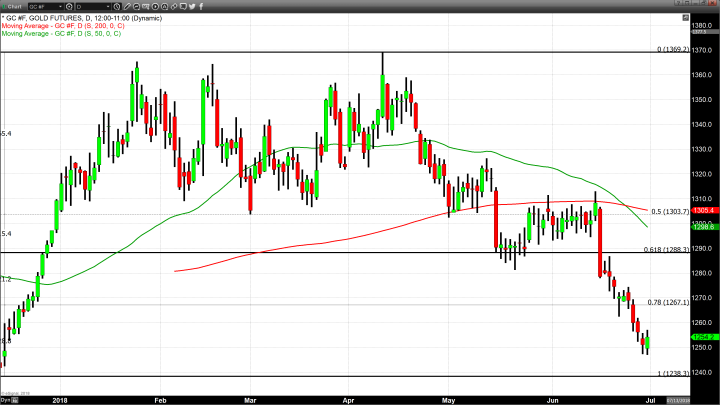Click the 0.78 (1267.1) Fibonacci label
Screen dimensions: 720x405
coord(669,302)
